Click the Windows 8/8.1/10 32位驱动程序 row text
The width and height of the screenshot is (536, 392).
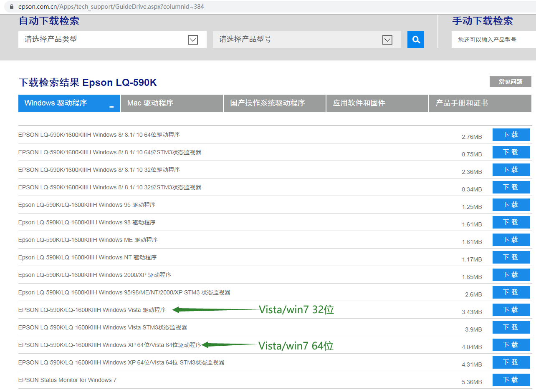tap(99, 170)
